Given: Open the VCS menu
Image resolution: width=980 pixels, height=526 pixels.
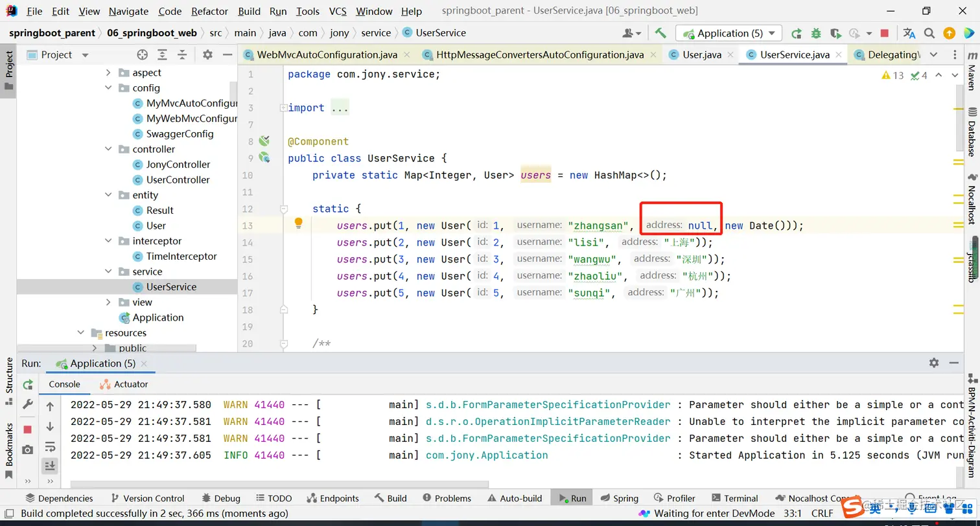Looking at the screenshot, I should tap(338, 11).
